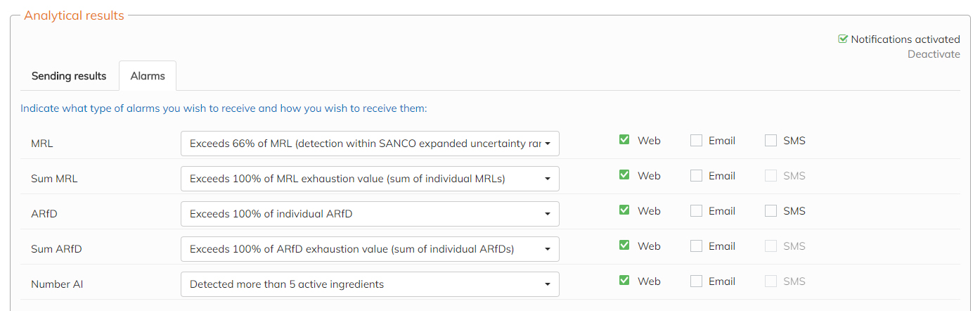This screenshot has height=311, width=980.
Task: Enable Email alarm for MRL
Action: pyautogui.click(x=696, y=141)
